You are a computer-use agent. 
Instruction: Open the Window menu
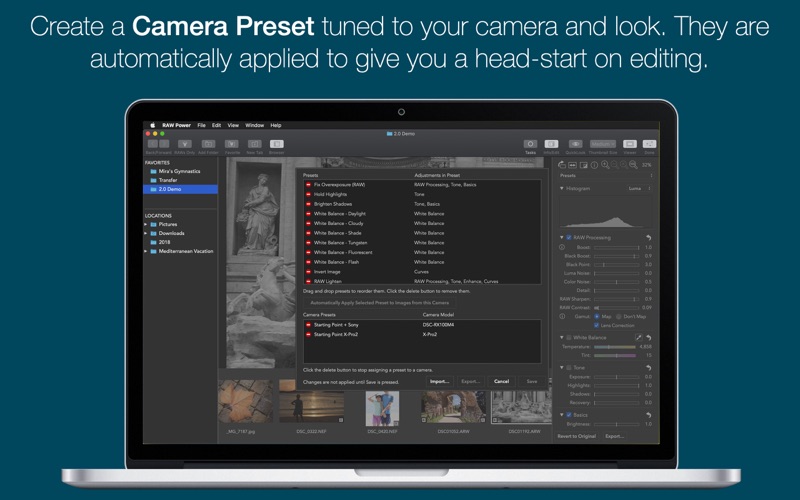(x=255, y=125)
